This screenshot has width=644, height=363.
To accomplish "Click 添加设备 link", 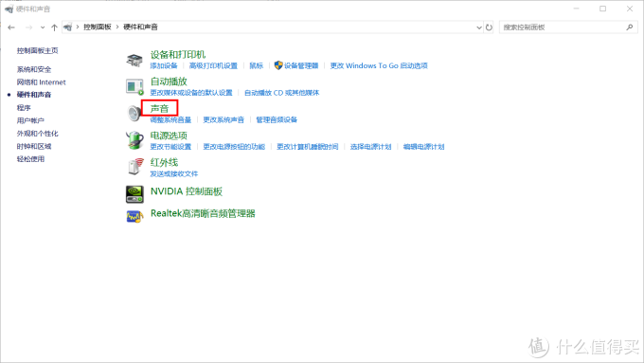I will [x=164, y=65].
